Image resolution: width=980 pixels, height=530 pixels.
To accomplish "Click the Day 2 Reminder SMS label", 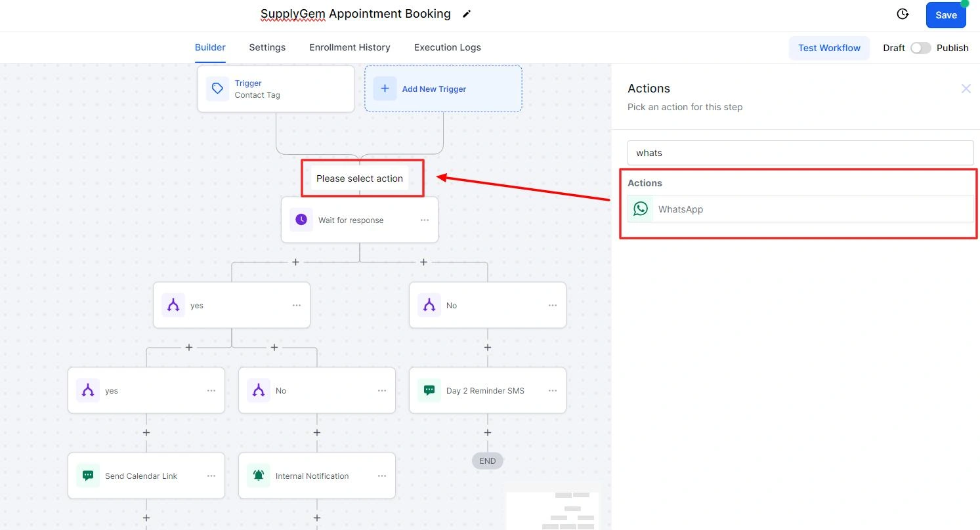I will coord(485,391).
